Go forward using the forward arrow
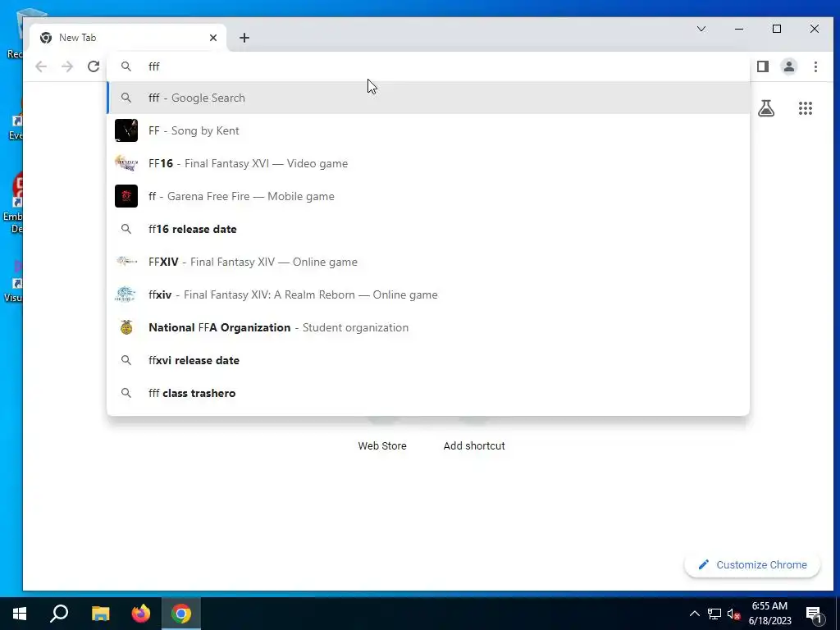 coord(67,66)
